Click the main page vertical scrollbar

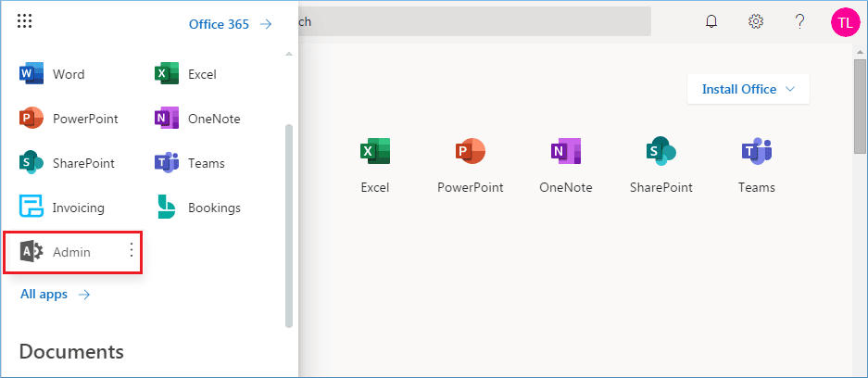[x=860, y=105]
